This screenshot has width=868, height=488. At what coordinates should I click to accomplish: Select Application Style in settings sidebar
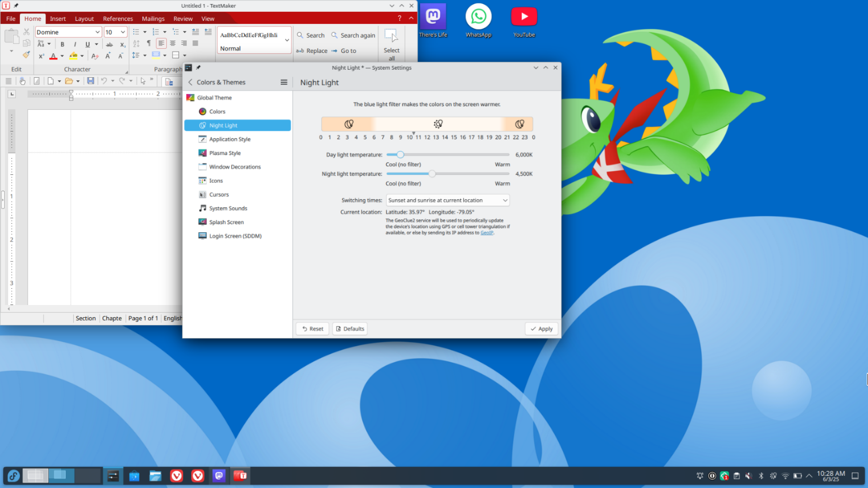coord(237,139)
